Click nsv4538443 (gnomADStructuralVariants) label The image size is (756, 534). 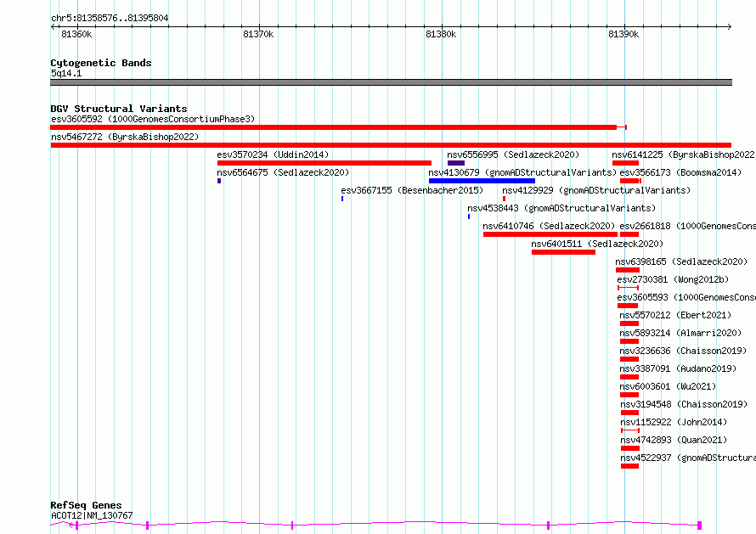coord(561,208)
